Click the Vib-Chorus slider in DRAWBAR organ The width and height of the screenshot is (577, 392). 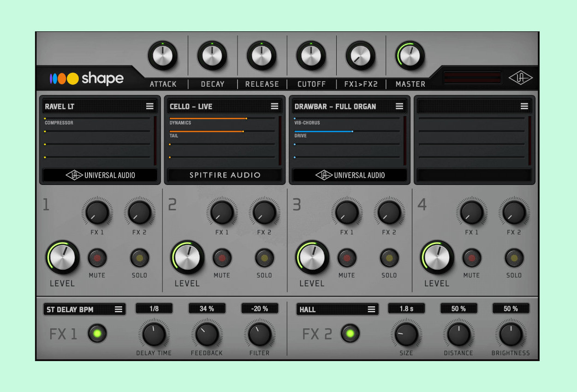point(347,119)
